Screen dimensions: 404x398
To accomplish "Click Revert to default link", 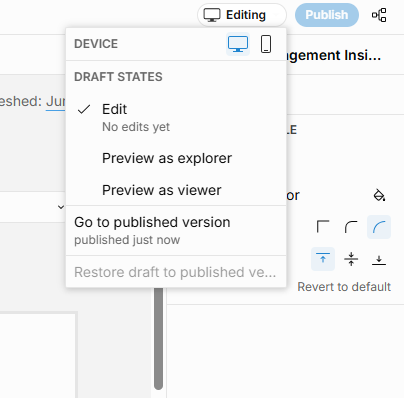I will tap(344, 287).
